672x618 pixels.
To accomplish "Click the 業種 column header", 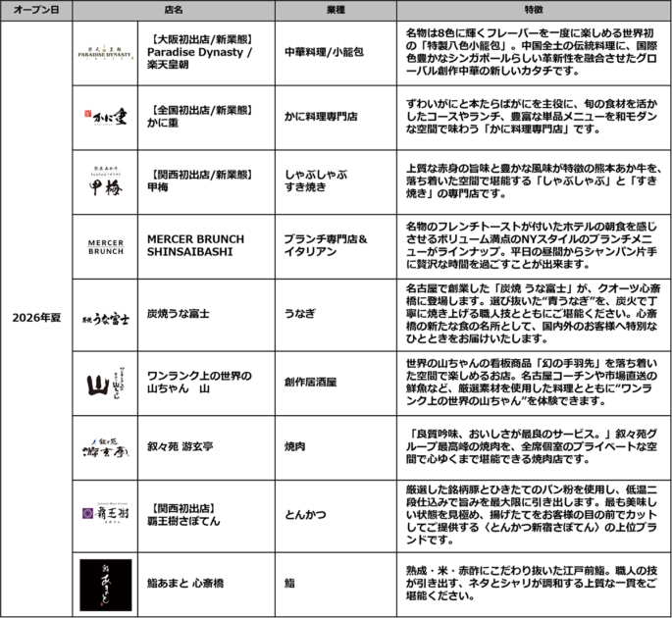I will point(337,9).
